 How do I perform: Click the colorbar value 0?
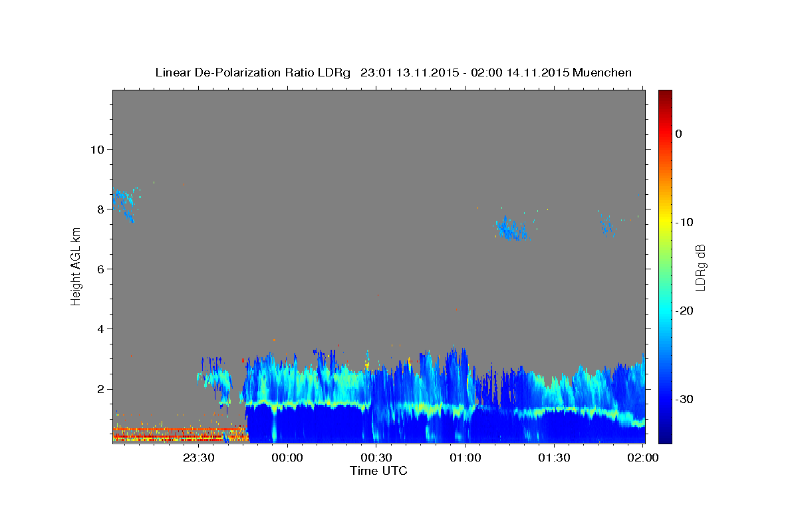pyautogui.click(x=678, y=134)
